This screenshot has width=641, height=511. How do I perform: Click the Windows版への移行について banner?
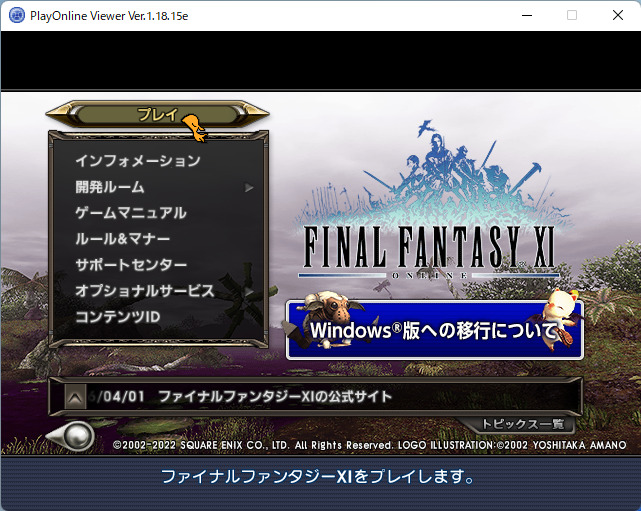435,330
